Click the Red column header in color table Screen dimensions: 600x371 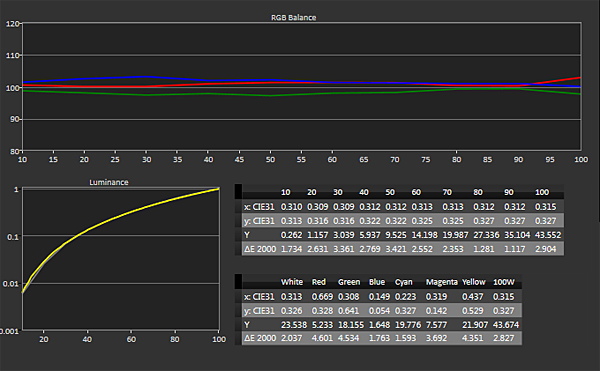point(319,282)
